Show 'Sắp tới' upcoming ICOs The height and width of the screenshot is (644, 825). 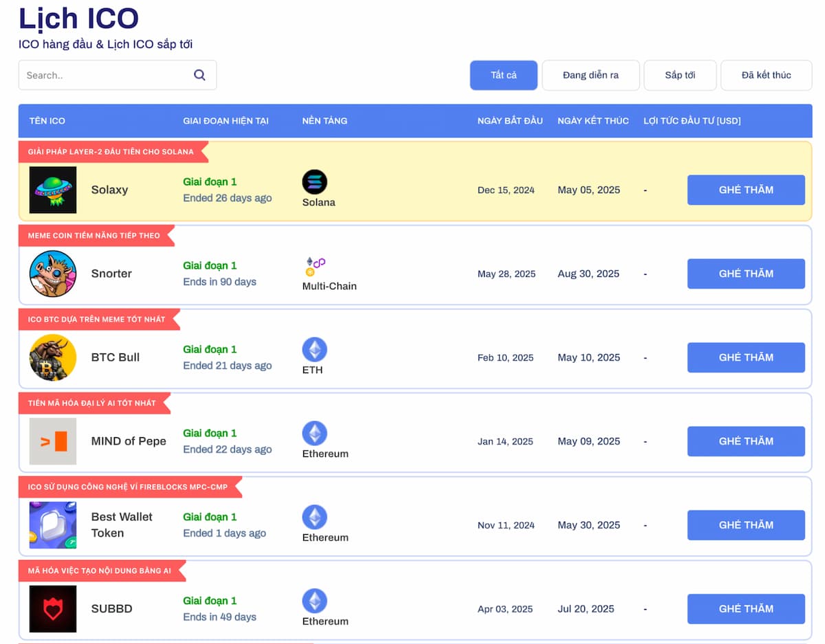tap(680, 75)
